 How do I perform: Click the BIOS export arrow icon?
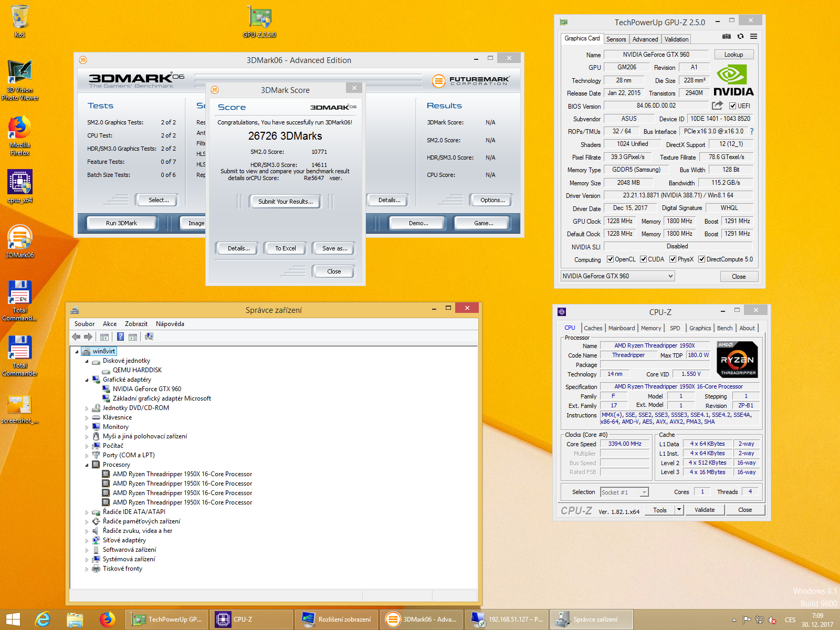pyautogui.click(x=717, y=106)
